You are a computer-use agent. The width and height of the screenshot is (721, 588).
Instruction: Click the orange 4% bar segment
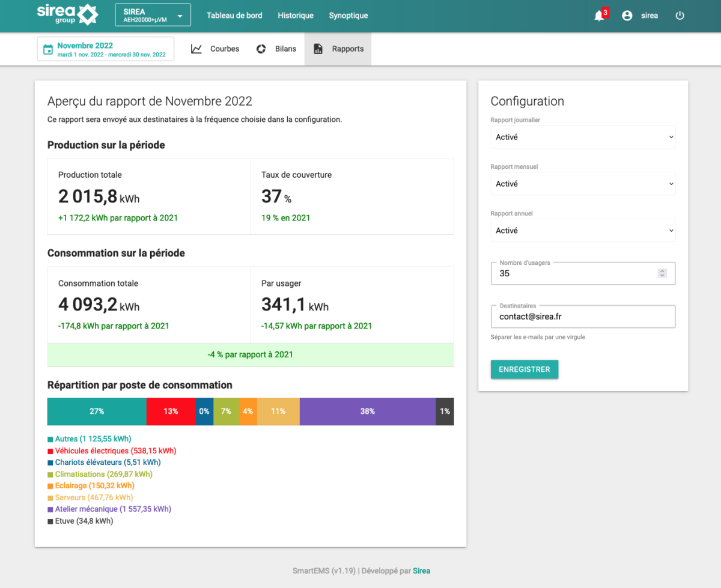[248, 411]
